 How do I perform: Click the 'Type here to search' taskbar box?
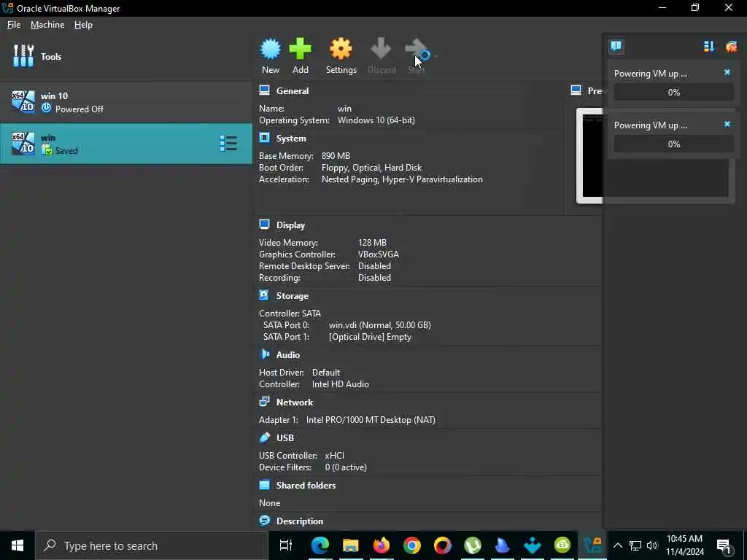[152, 545]
